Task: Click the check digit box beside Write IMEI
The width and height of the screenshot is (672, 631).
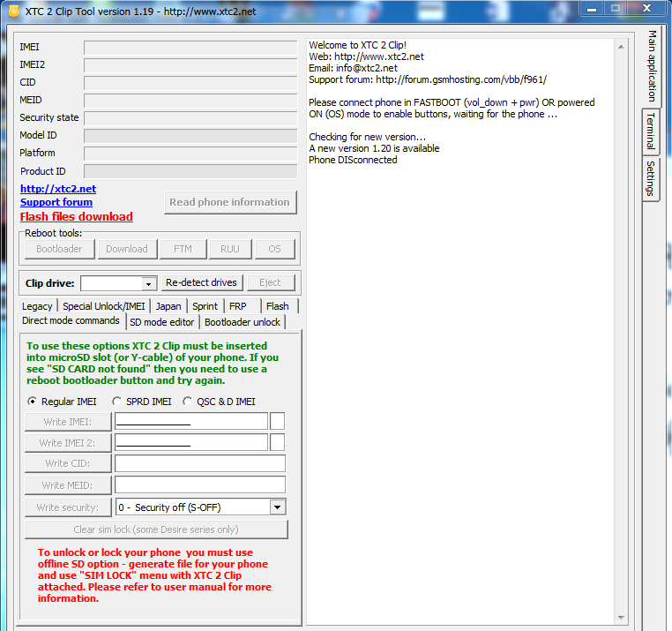Action: [277, 421]
